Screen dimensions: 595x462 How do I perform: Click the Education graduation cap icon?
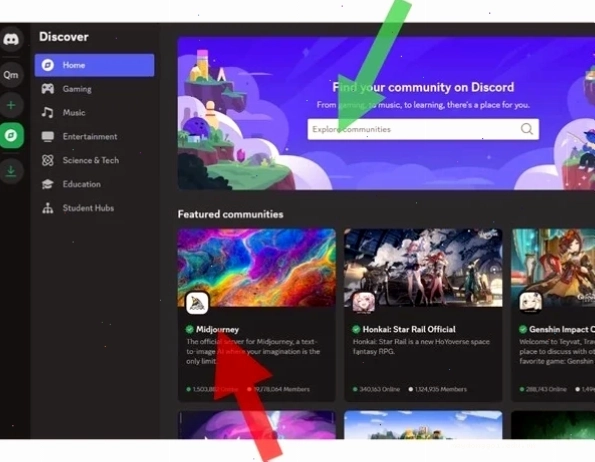click(x=48, y=184)
